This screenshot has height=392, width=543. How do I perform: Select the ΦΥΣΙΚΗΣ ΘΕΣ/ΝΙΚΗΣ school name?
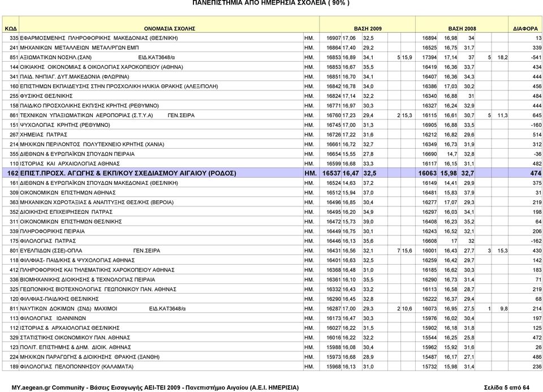click(46, 96)
